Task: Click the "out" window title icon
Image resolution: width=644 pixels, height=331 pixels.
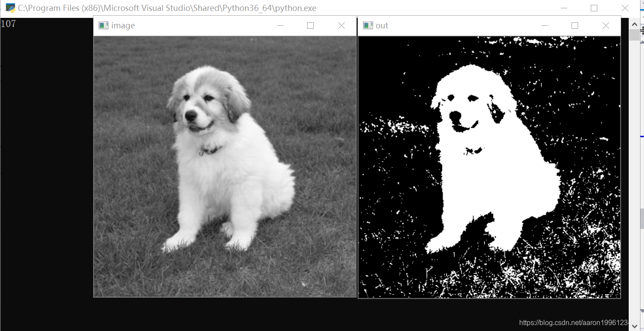Action: (x=368, y=25)
